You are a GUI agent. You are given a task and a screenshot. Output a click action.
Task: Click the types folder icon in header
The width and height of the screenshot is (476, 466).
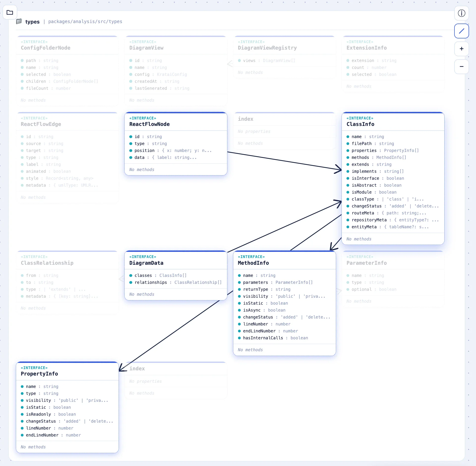pos(19,22)
